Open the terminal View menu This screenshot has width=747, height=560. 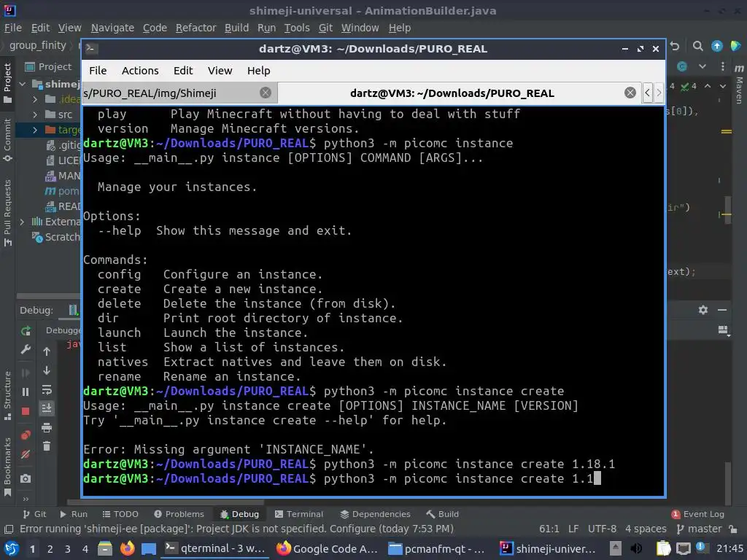pyautogui.click(x=220, y=71)
